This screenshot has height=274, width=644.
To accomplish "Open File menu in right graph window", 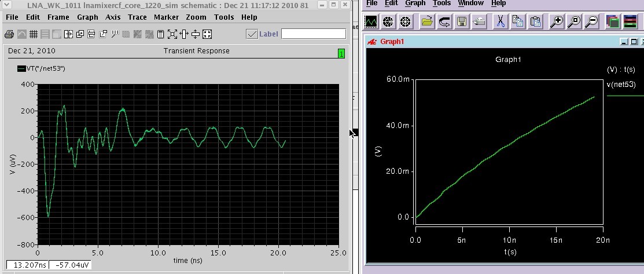I will coord(371,3).
